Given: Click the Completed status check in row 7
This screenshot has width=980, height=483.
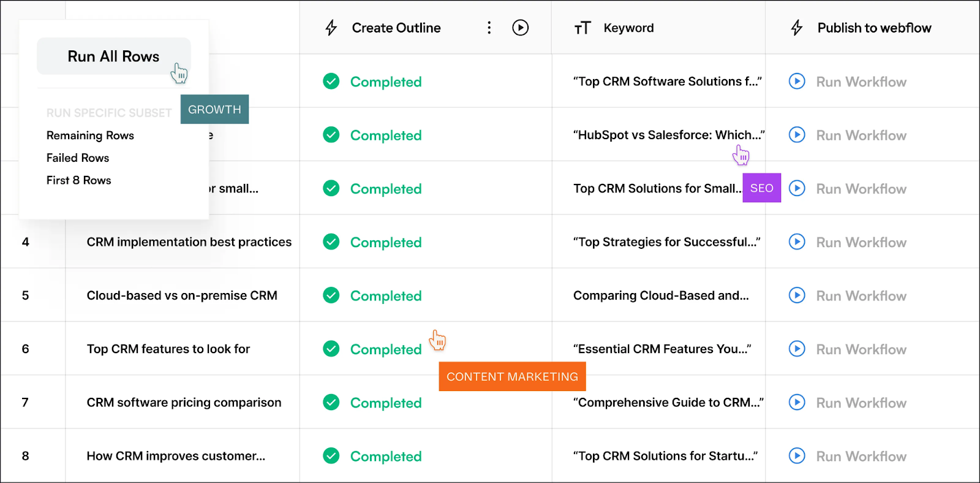Looking at the screenshot, I should 331,403.
